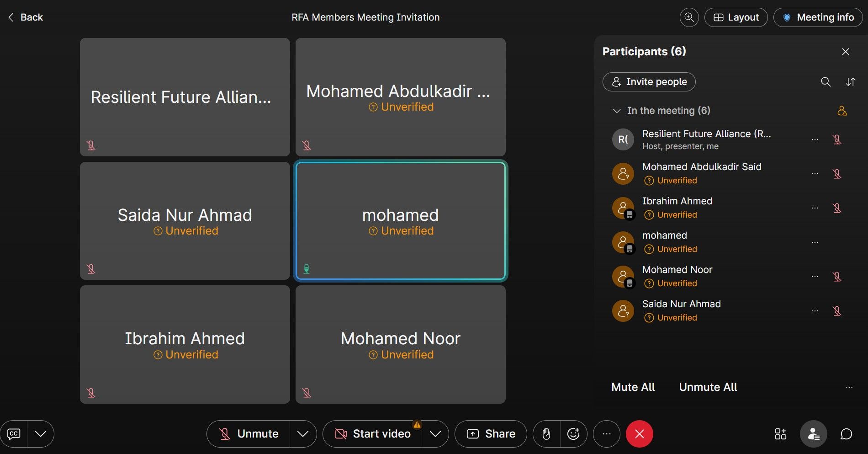This screenshot has height=454, width=868.
Task: Open the chat bubble icon
Action: coord(846,434)
